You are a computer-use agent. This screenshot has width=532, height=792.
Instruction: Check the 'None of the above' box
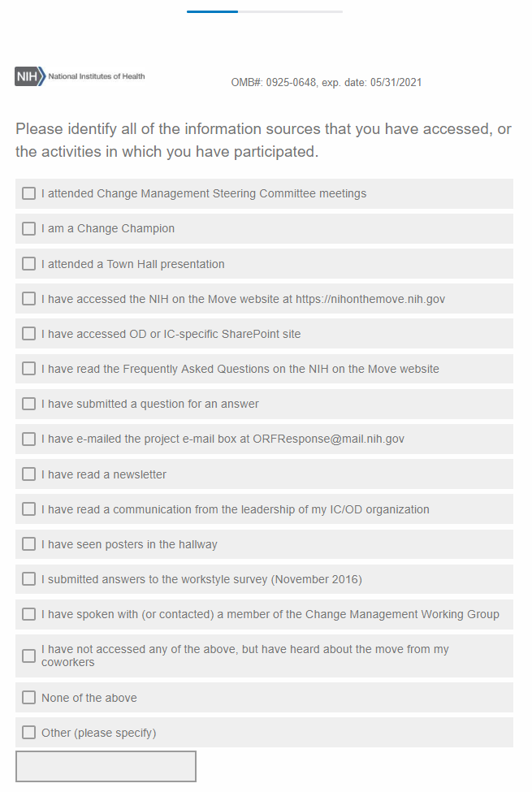coord(29,698)
